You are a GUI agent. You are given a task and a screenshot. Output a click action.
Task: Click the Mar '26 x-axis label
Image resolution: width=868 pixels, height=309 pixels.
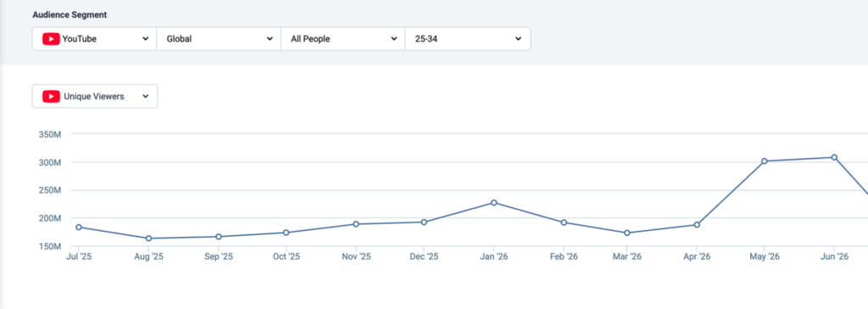point(626,257)
